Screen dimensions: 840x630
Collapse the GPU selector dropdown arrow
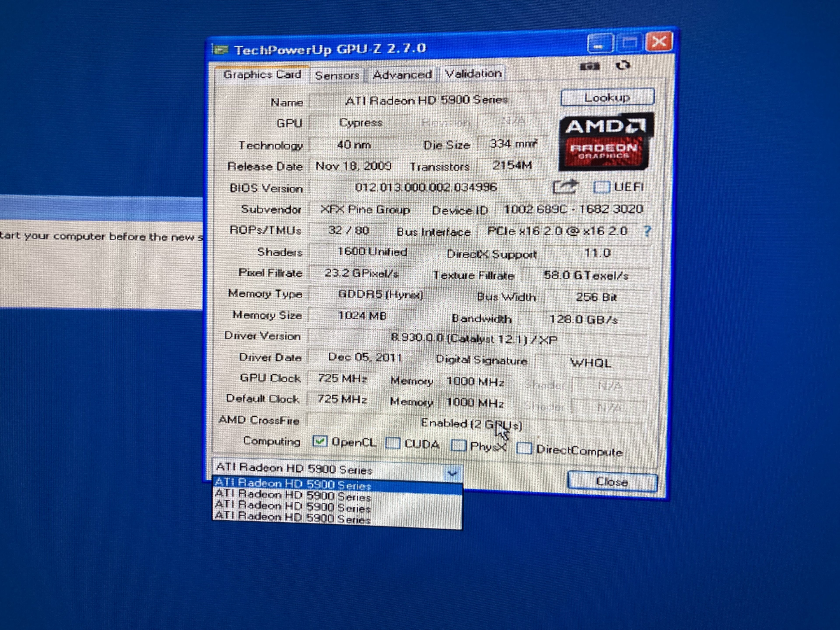point(452,474)
